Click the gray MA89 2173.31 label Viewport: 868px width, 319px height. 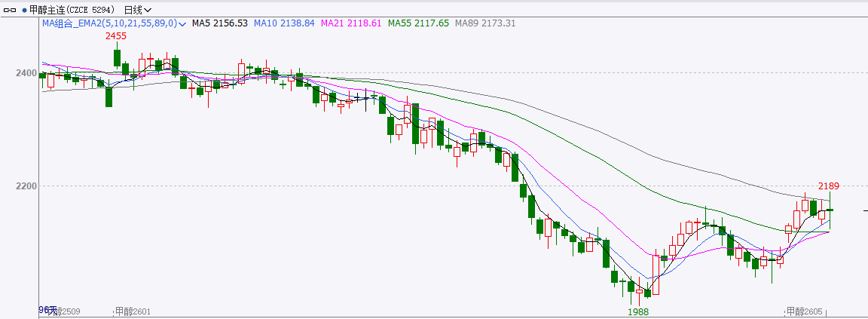click(485, 23)
